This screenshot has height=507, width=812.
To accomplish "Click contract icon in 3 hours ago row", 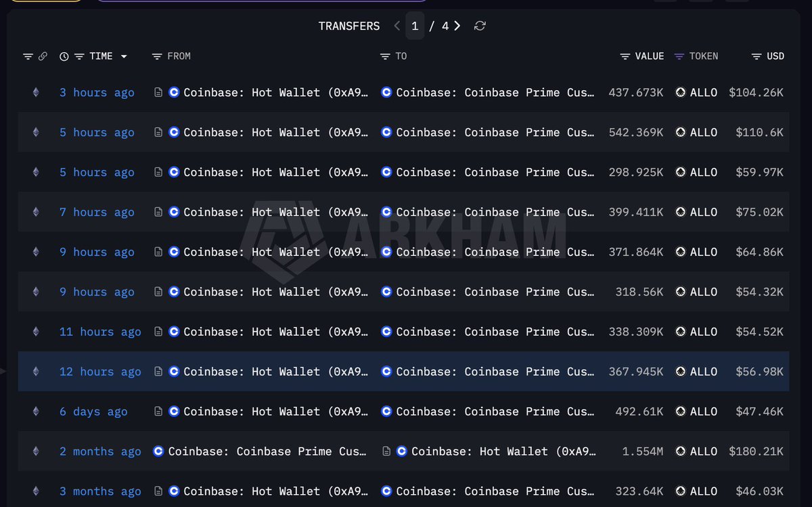I will [158, 92].
